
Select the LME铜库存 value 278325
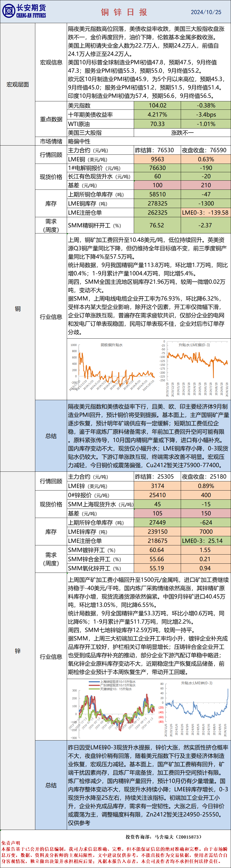[157, 203]
